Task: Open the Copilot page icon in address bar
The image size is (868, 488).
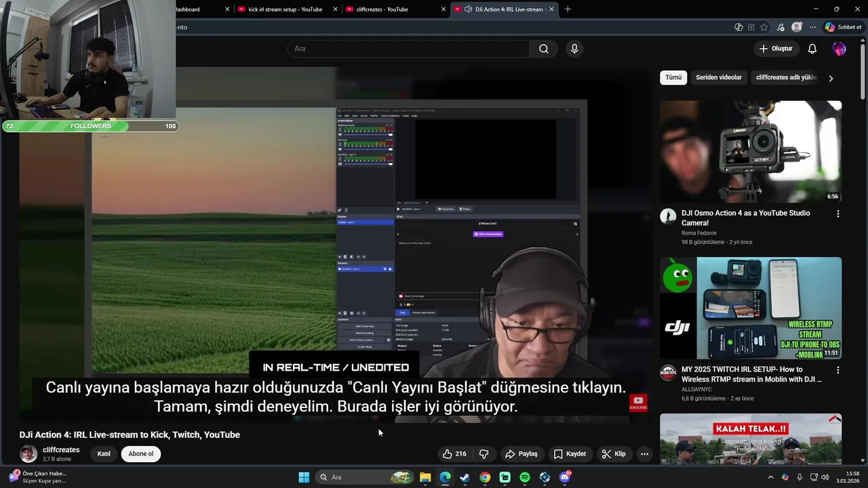Action: tap(738, 27)
